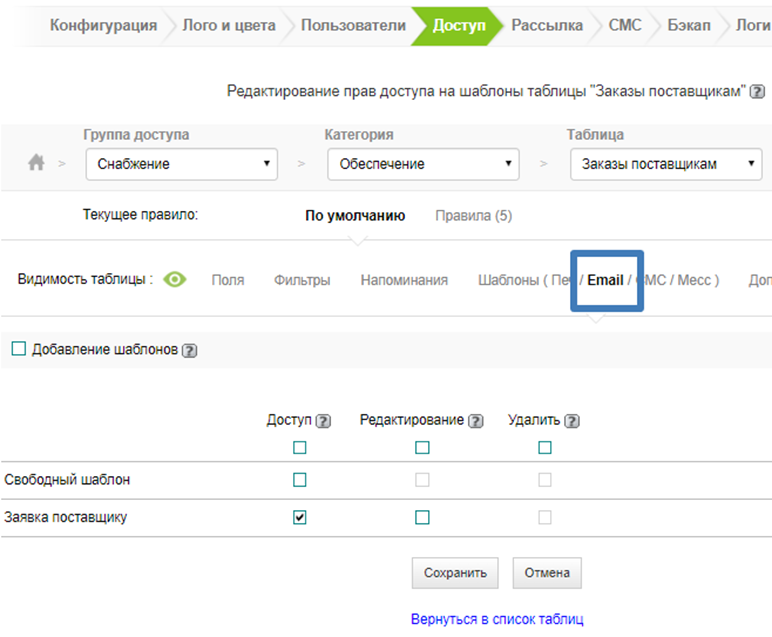Viewport: 772px width, 637px height.
Task: Check Доступ for Свободный шаблон
Action: (300, 480)
